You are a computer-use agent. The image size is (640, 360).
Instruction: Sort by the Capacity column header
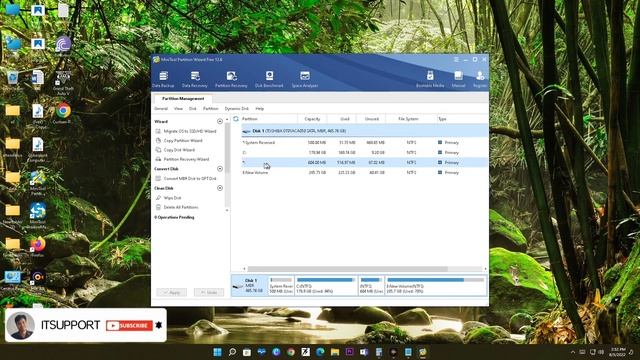pos(312,119)
